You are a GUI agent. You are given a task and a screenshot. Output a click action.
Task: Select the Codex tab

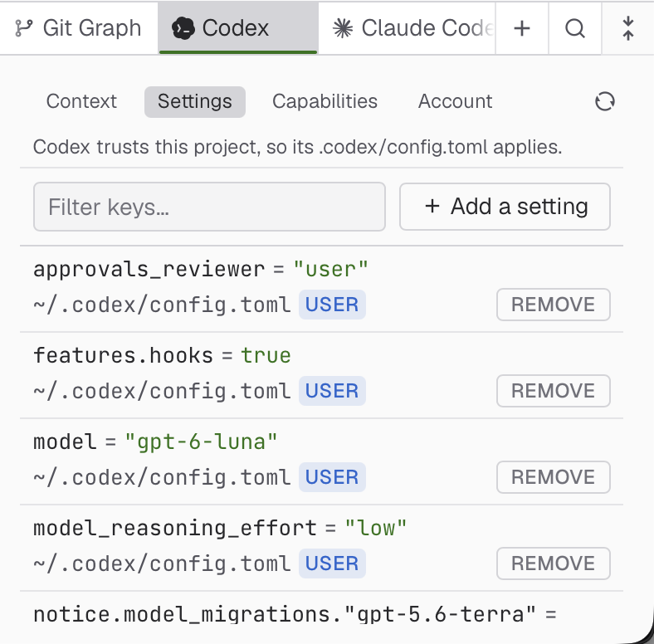click(x=238, y=28)
